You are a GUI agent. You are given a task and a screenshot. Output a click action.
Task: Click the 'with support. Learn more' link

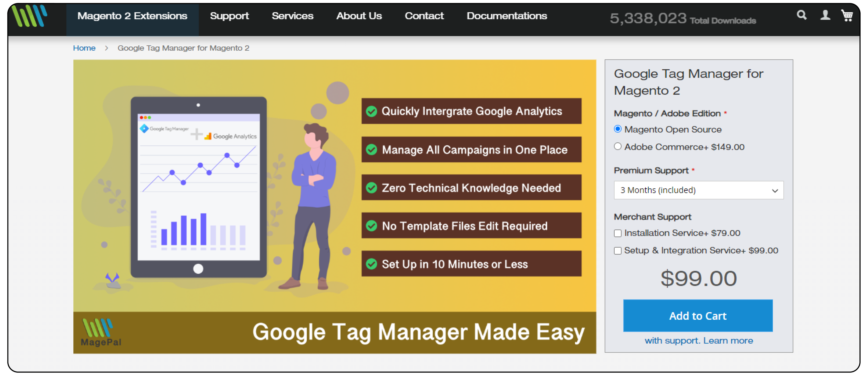[699, 341]
